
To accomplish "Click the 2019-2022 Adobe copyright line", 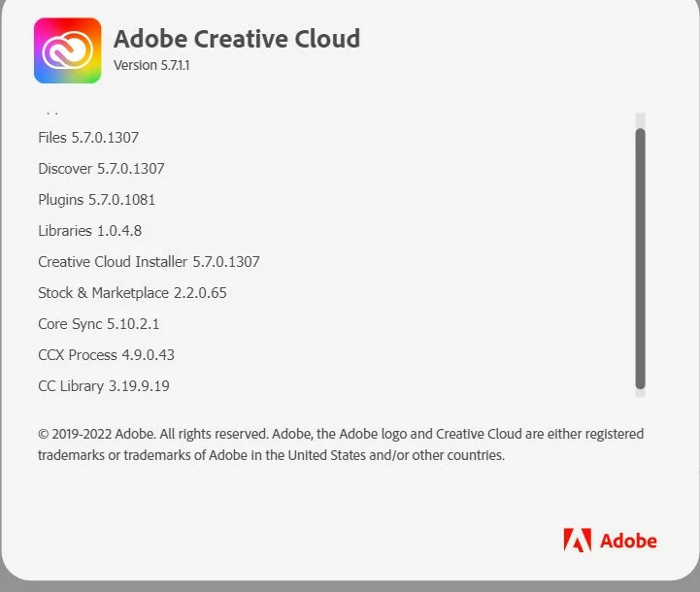I will tap(341, 434).
